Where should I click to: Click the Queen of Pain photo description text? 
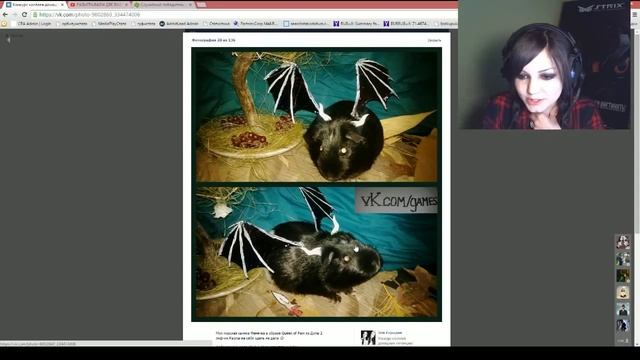click(x=269, y=336)
